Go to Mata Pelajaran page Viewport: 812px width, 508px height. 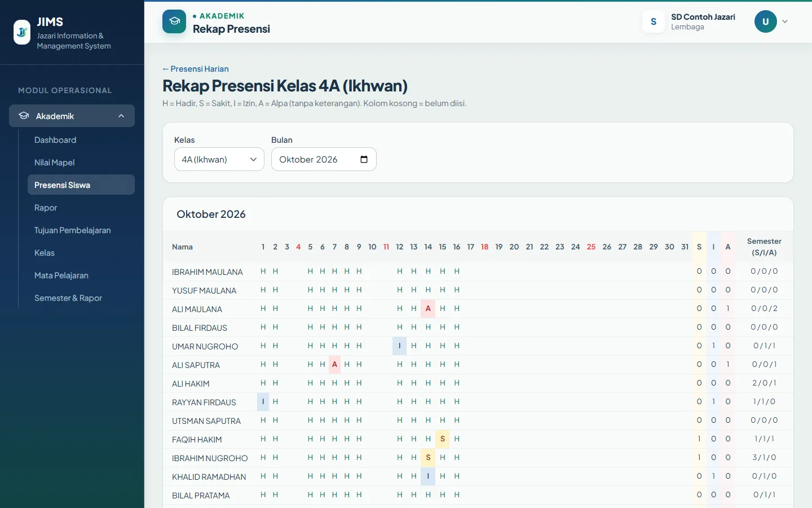click(61, 275)
